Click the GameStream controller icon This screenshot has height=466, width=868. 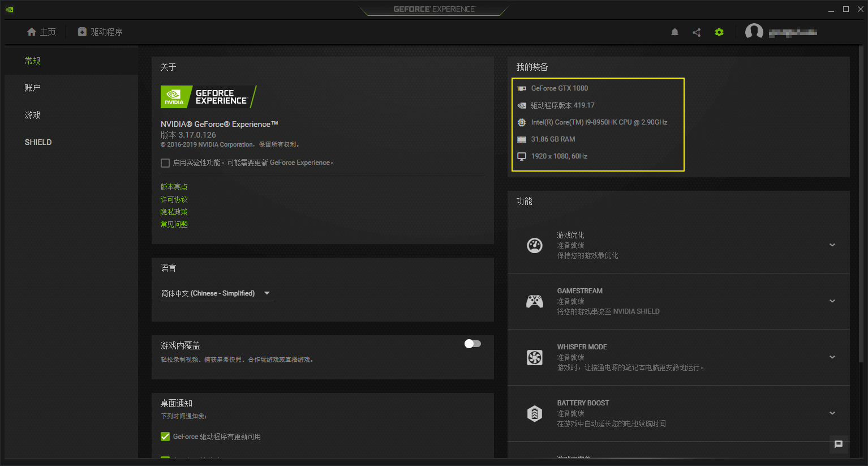(535, 301)
